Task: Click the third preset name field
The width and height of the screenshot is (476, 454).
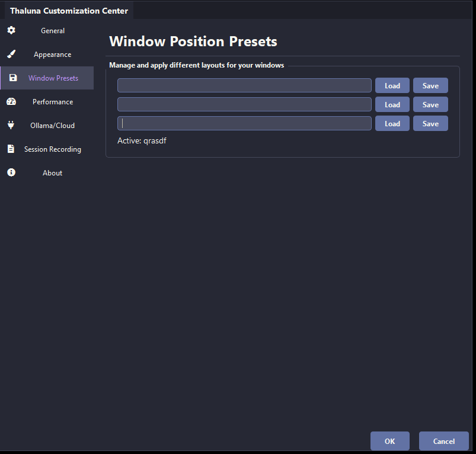Action: tap(244, 123)
